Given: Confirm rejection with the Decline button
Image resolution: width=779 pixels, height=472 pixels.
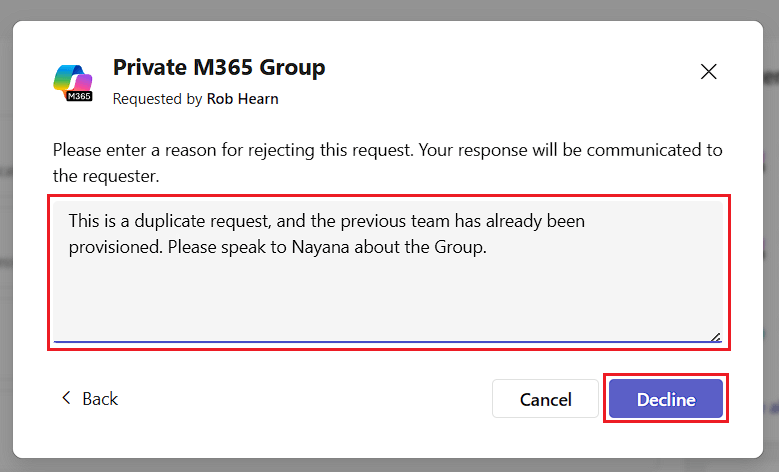Looking at the screenshot, I should click(666, 399).
